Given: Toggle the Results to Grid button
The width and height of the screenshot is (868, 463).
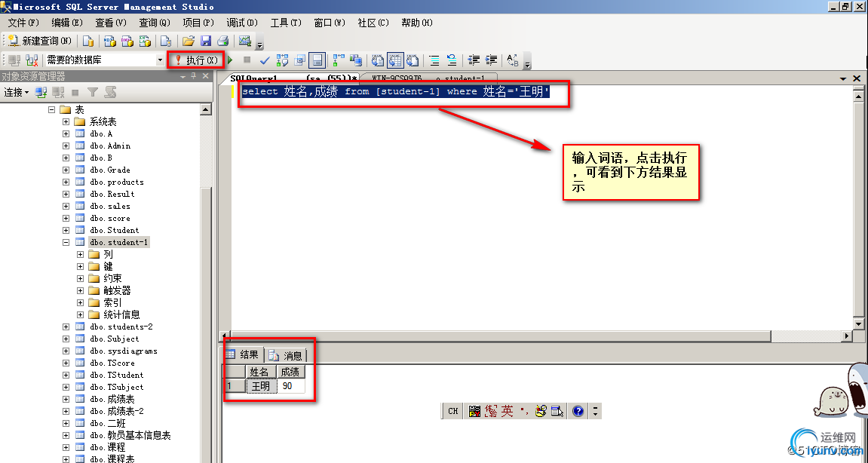Looking at the screenshot, I should pyautogui.click(x=395, y=60).
